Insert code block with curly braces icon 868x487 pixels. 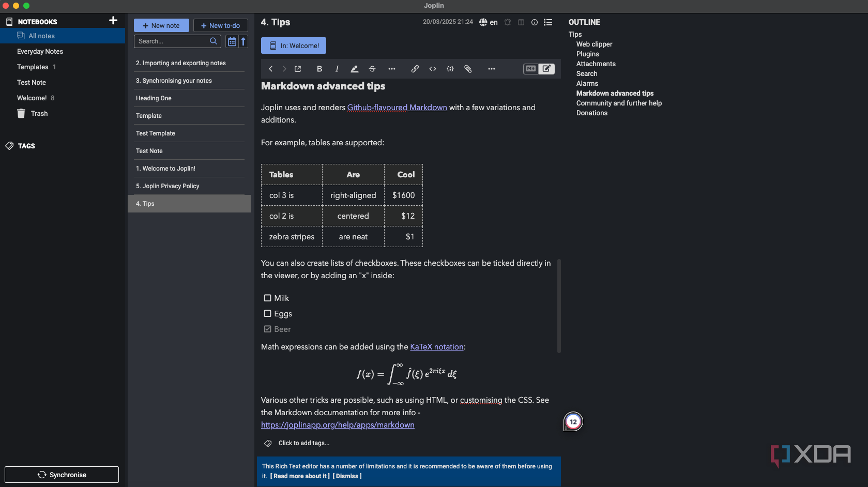click(450, 69)
